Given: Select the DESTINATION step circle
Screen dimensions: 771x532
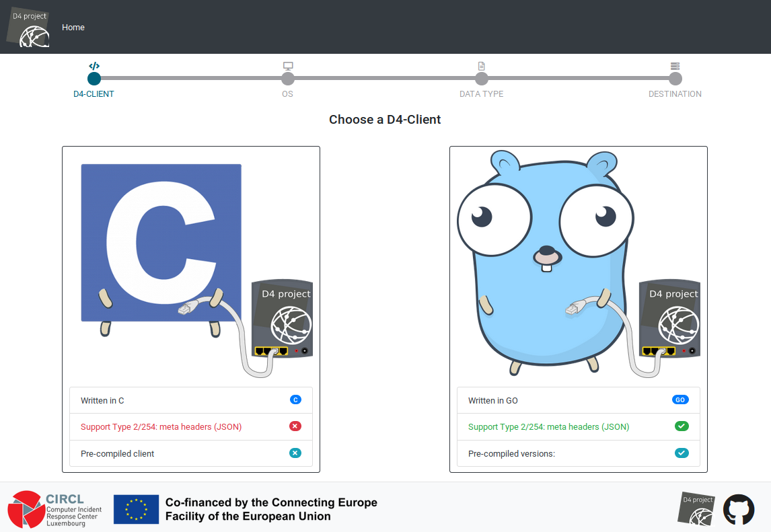Looking at the screenshot, I should click(x=675, y=79).
